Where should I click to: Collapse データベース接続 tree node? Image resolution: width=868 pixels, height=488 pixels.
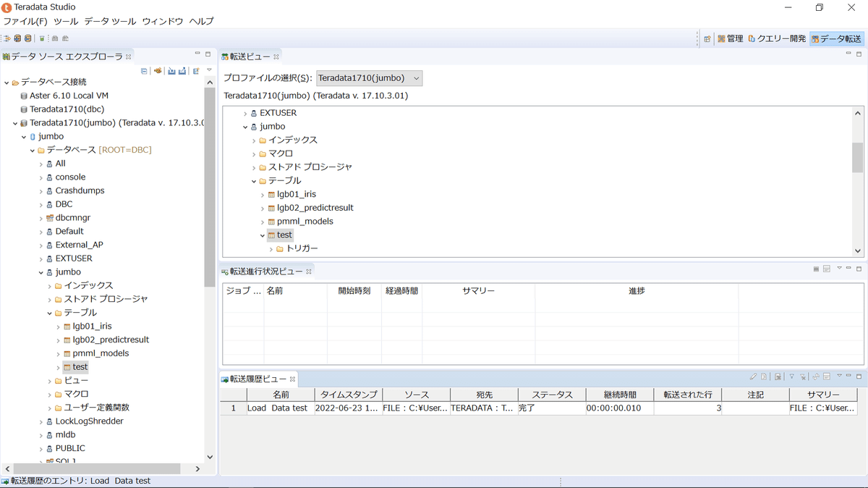coord(7,83)
